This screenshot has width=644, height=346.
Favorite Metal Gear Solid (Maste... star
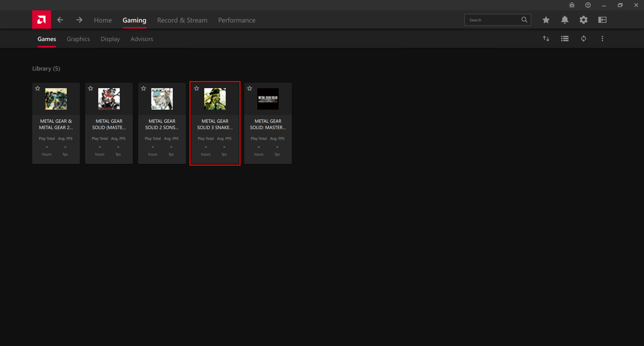click(91, 89)
